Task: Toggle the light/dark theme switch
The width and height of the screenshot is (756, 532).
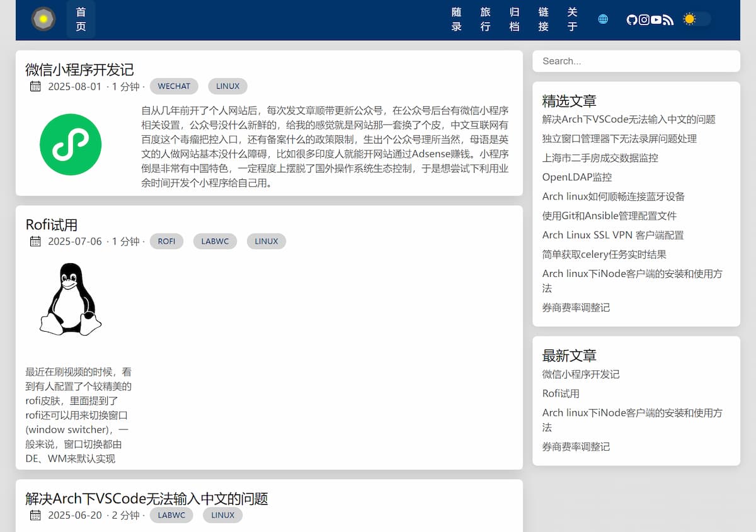Action: (x=696, y=20)
